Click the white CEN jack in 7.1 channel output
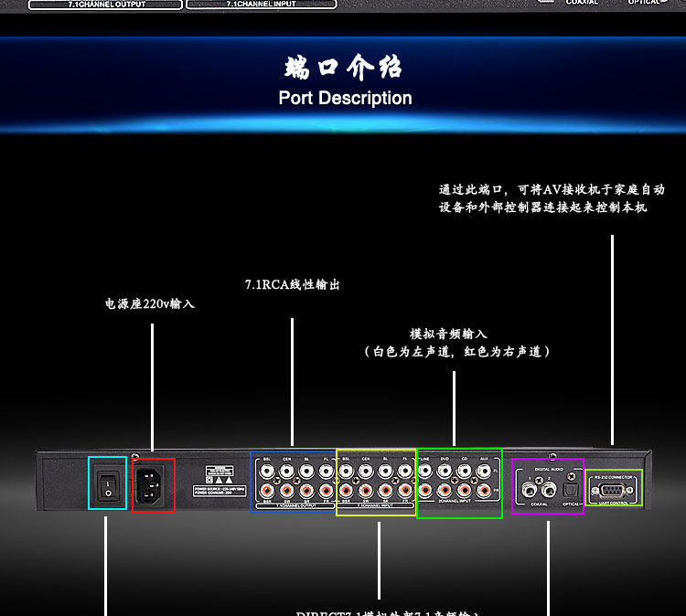 (286, 472)
